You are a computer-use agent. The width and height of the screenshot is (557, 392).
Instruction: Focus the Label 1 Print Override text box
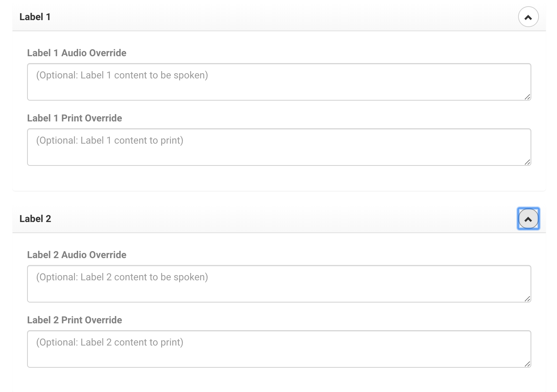279,147
